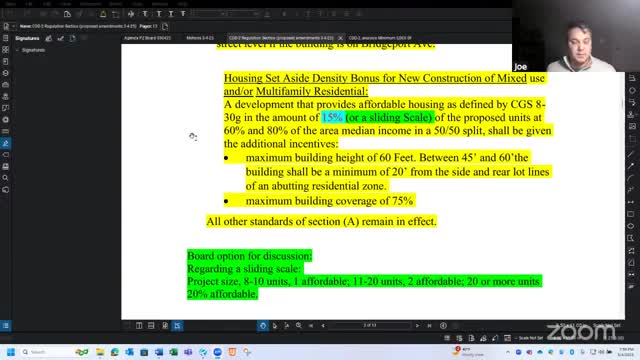This screenshot has height=360, width=640.
Task: Open the Signatures panel icon in left sidebar
Action: pos(6,143)
